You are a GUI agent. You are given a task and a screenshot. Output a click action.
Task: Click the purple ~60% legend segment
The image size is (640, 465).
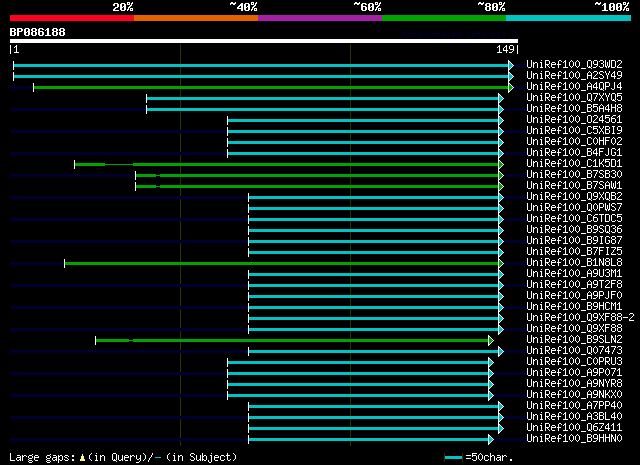[x=320, y=18]
